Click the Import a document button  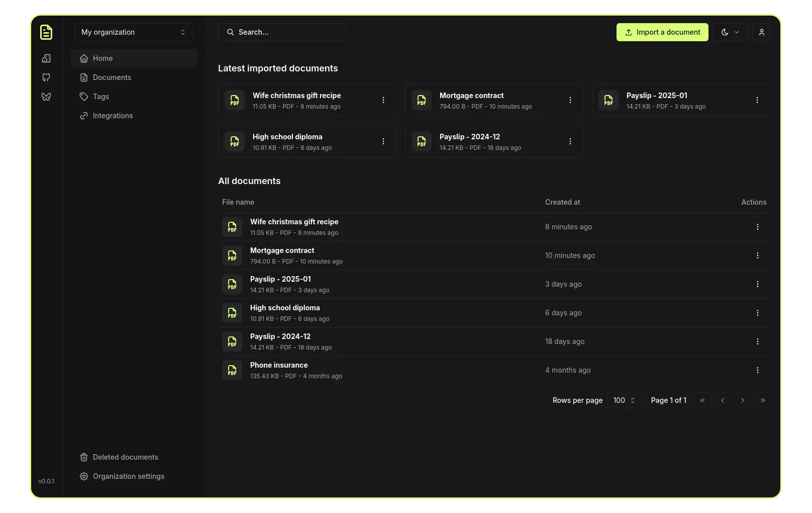662,32
